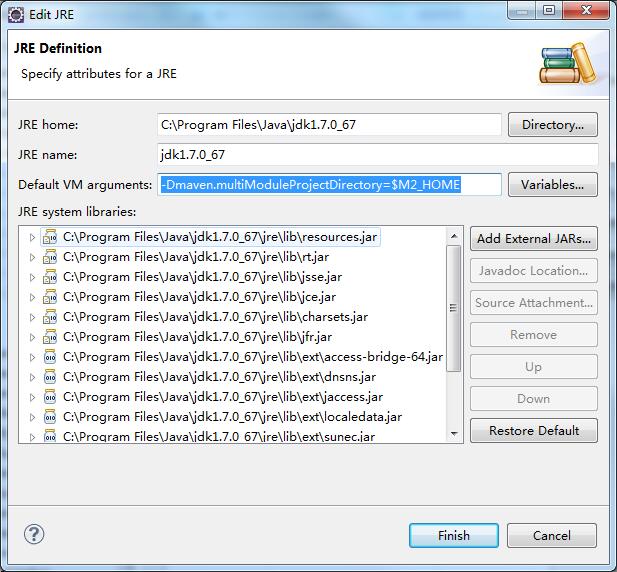Click the Down button
The image size is (617, 572).
click(534, 399)
